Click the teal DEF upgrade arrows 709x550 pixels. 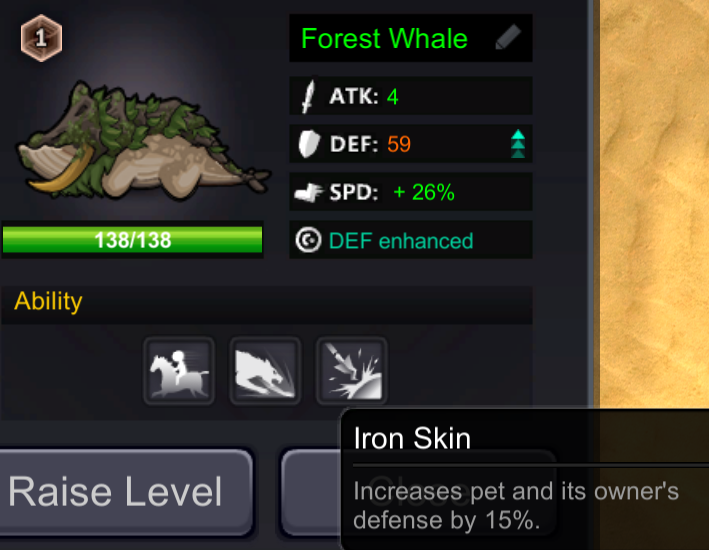tap(518, 144)
